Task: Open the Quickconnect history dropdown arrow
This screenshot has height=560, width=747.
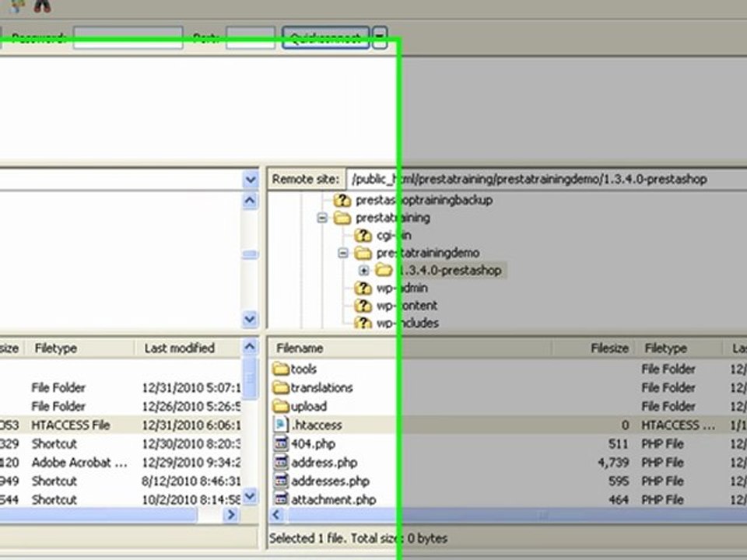Action: click(x=380, y=37)
